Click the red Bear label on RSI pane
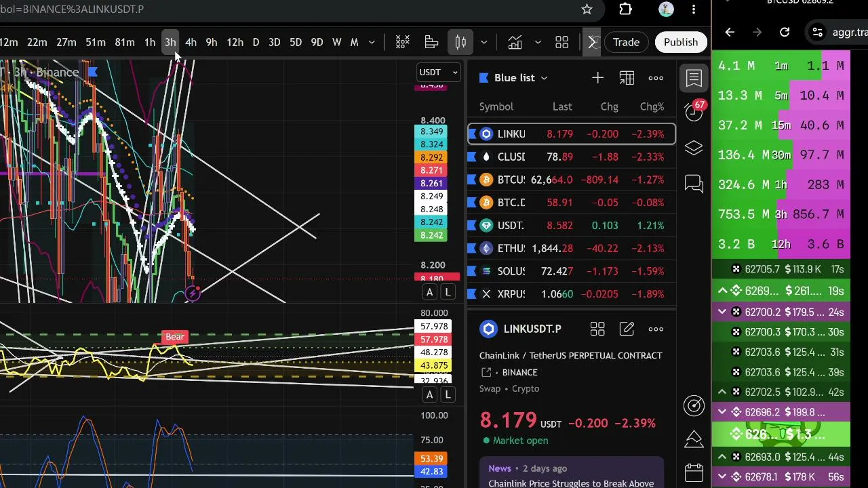Viewport: 868px width, 488px height. [x=175, y=337]
